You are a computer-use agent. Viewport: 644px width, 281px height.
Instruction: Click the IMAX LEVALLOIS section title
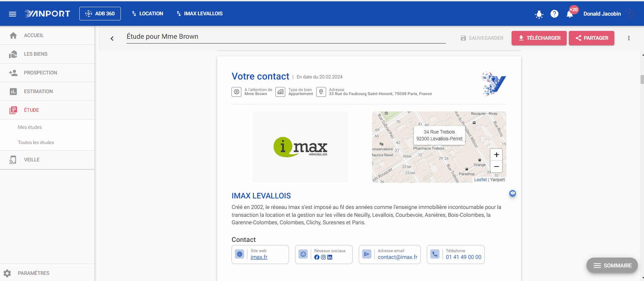click(261, 196)
